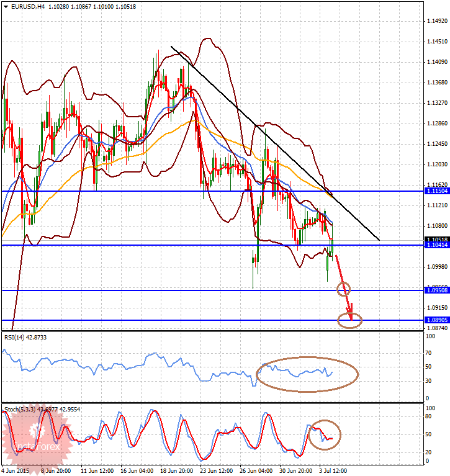Click the 1.08740 price scale value
Image resolution: width=450 pixels, height=476 pixels.
[x=437, y=328]
